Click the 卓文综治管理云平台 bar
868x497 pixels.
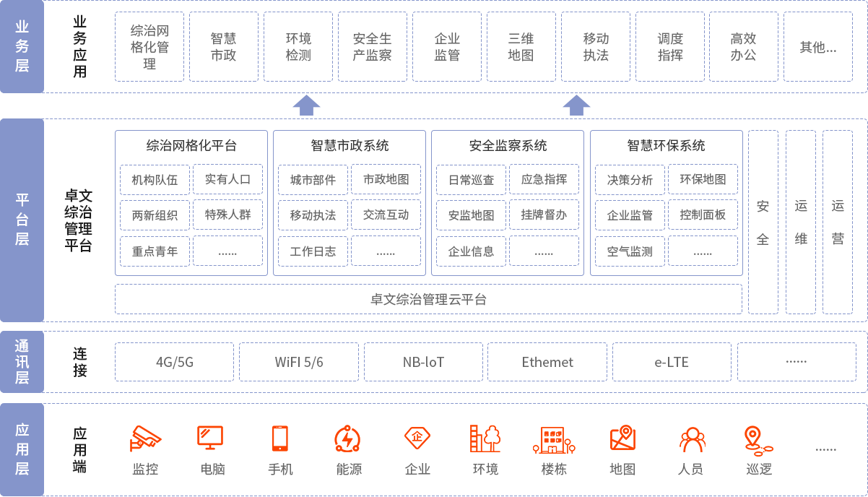pos(428,299)
